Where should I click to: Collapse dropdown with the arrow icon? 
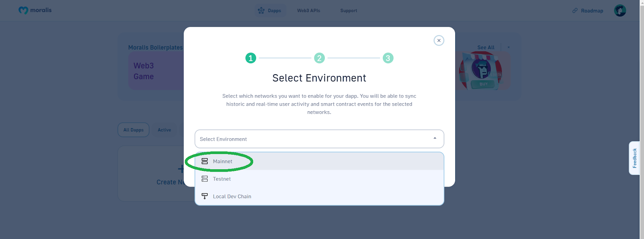point(435,138)
